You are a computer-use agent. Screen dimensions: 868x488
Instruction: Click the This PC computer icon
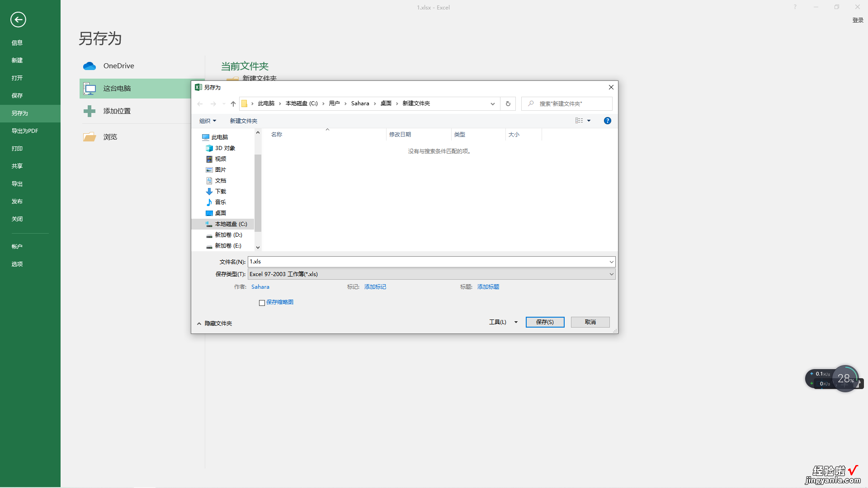(x=90, y=89)
